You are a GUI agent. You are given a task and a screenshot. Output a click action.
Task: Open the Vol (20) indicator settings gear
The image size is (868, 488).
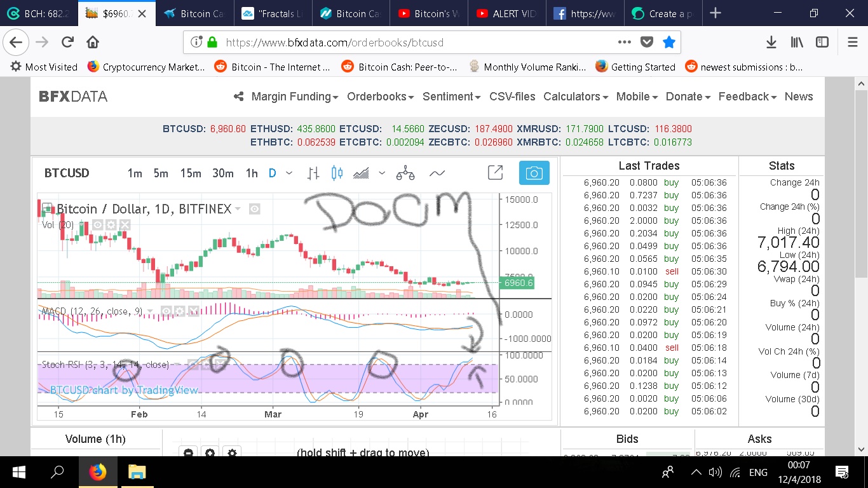point(111,225)
